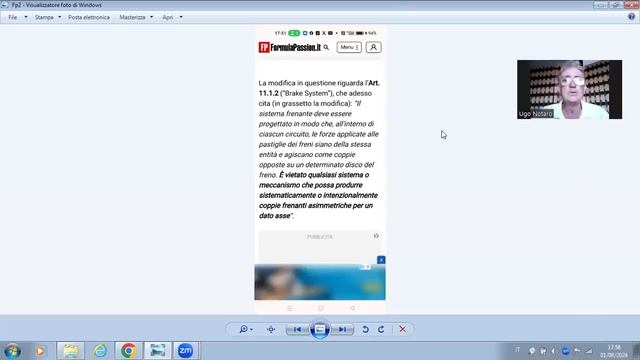This screenshot has width=640, height=360.
Task: Rotate the photo clockwise
Action: pyautogui.click(x=381, y=329)
